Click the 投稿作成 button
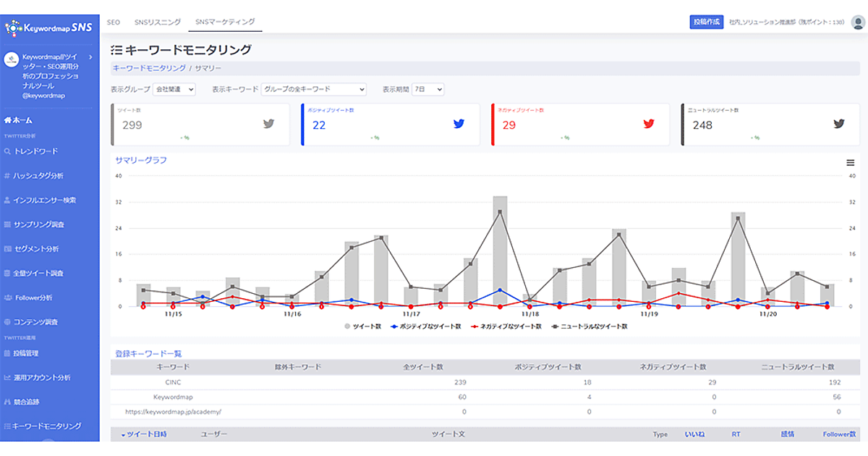 point(707,22)
